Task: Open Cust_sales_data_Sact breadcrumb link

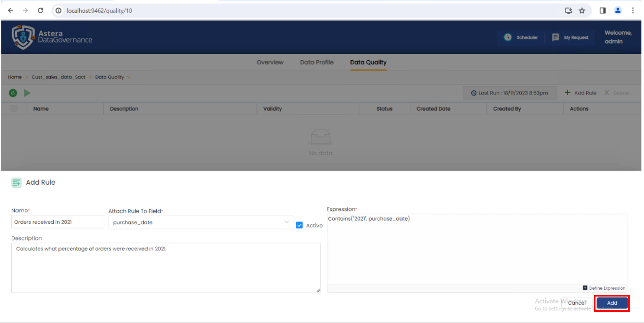Action: pos(58,77)
